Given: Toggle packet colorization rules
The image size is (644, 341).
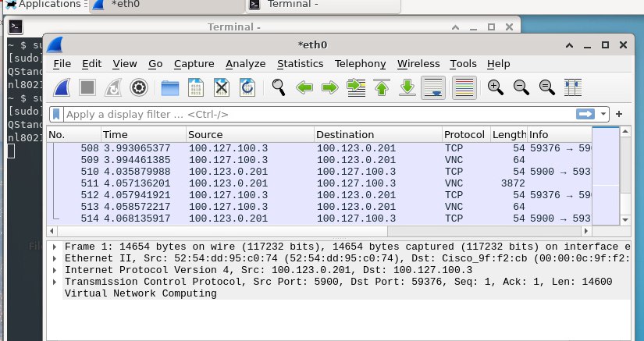Looking at the screenshot, I should click(x=464, y=87).
